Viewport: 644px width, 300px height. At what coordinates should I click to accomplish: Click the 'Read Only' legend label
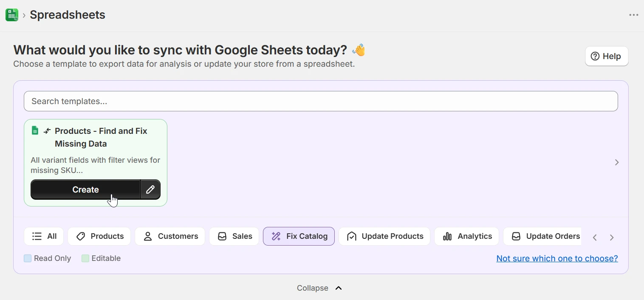click(x=52, y=258)
